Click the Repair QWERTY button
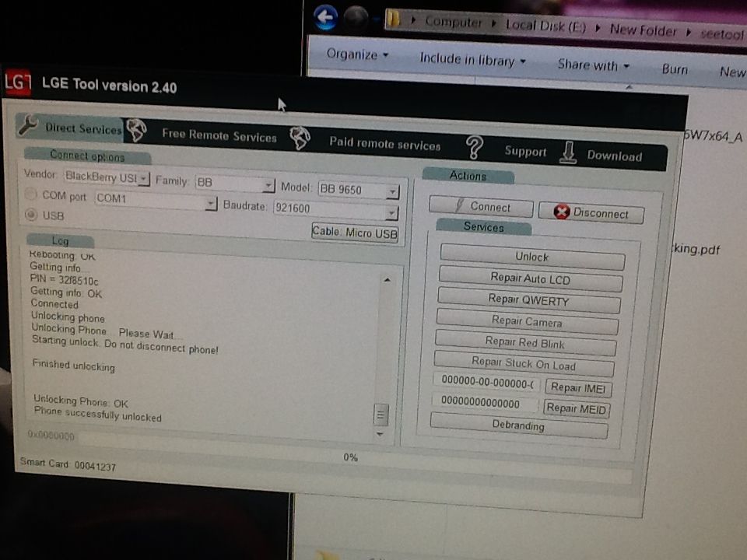747x560 pixels. [x=529, y=300]
